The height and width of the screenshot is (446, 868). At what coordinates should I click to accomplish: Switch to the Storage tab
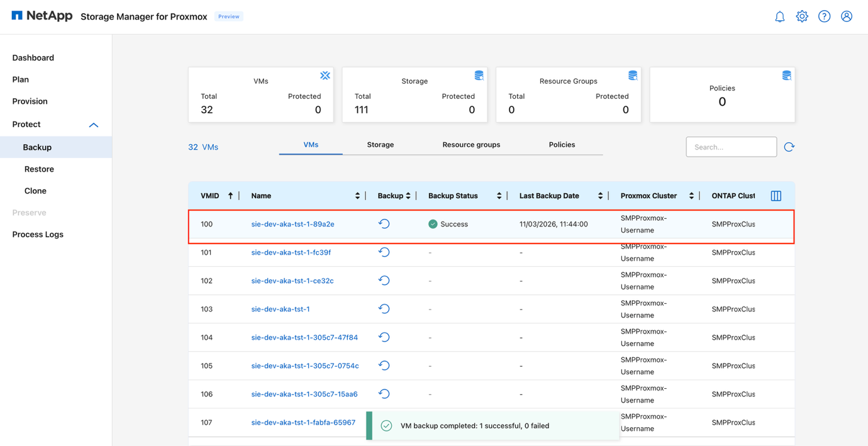(x=380, y=144)
